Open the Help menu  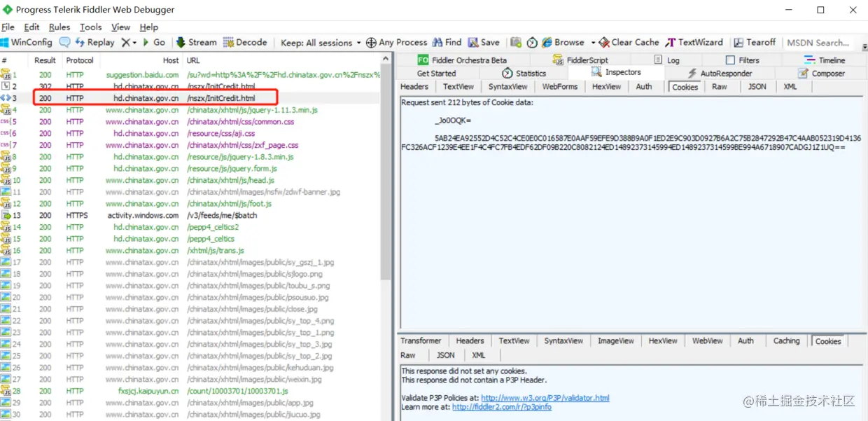pos(148,27)
